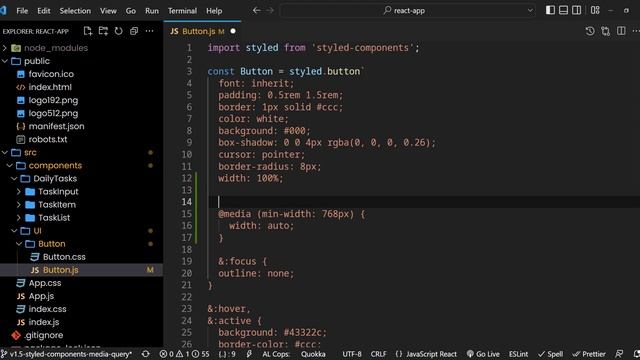This screenshot has width=640, height=360.
Task: Change UTF-8 file encoding
Action: (352, 354)
